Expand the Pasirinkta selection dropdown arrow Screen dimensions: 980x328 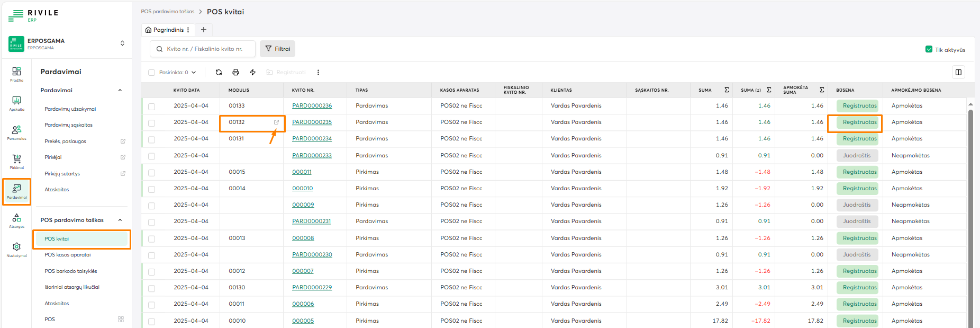194,73
